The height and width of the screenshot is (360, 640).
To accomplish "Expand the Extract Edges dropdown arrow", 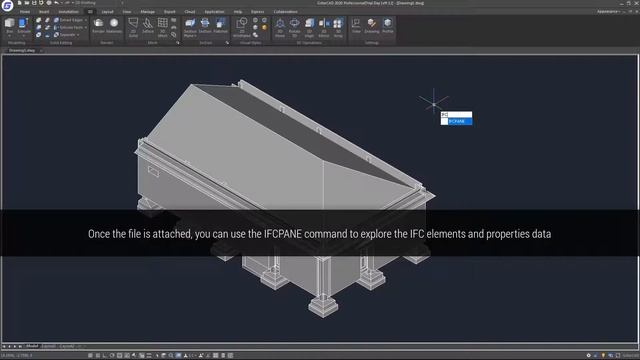I will tap(86, 20).
